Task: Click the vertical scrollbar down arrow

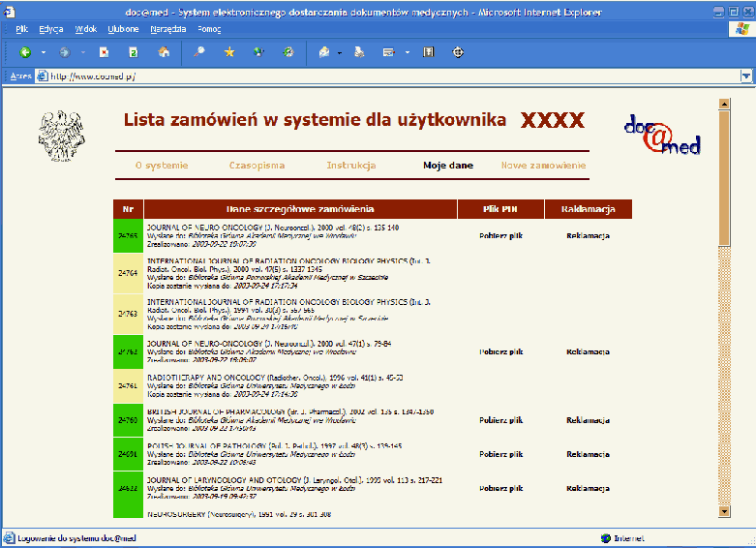Action: coord(723,510)
